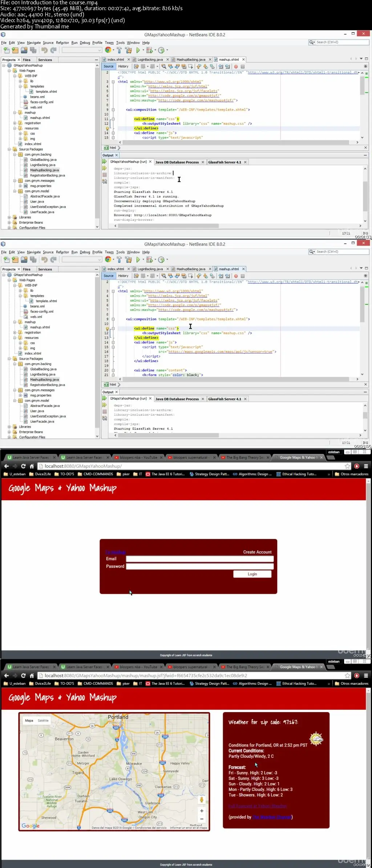Switch to LoginBacking.java tab in top editor

point(150,60)
